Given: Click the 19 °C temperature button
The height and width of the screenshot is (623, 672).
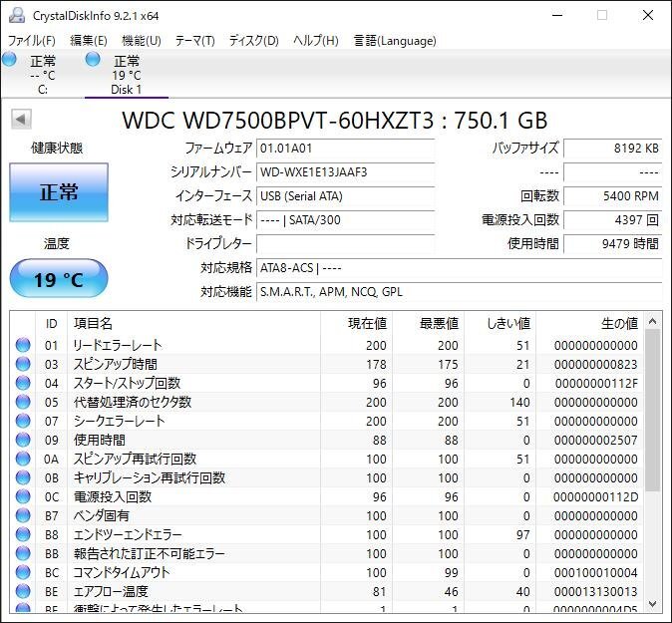Looking at the screenshot, I should 59,278.
